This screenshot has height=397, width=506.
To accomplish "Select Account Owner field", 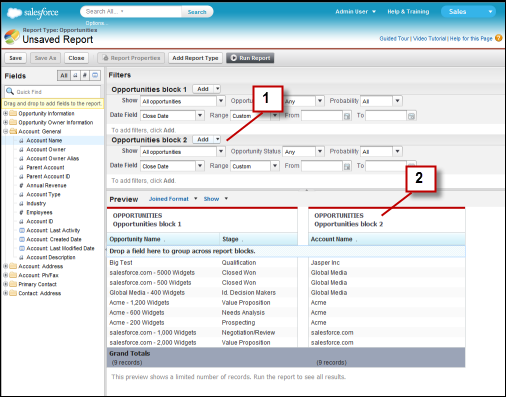I will [x=46, y=150].
